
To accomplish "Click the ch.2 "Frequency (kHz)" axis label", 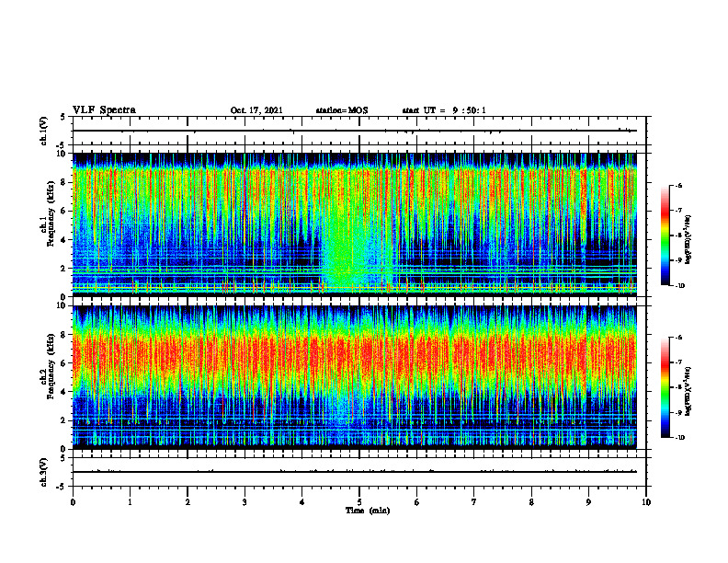I will [x=52, y=366].
